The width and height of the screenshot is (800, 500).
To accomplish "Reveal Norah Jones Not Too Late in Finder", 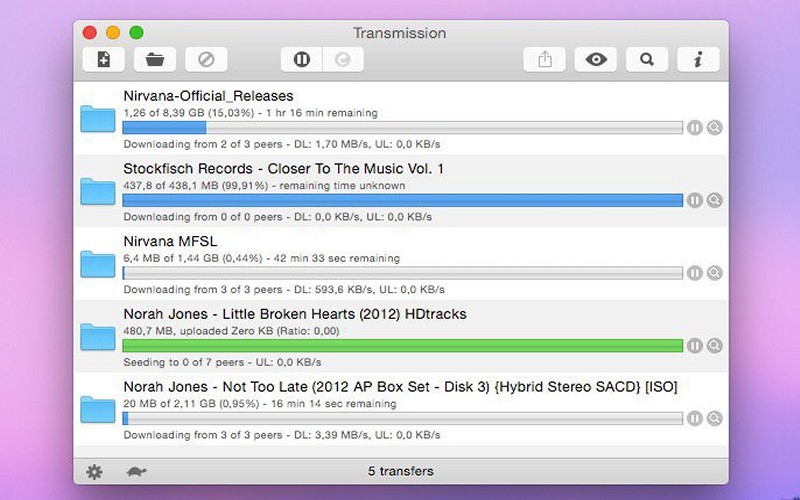I will pyautogui.click(x=715, y=418).
